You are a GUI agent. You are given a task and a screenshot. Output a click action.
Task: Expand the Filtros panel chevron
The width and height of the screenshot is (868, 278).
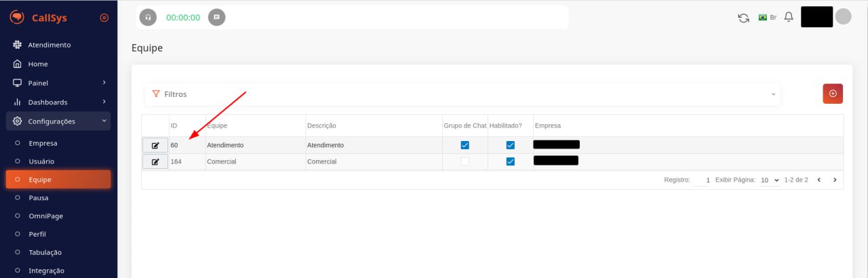click(x=773, y=94)
